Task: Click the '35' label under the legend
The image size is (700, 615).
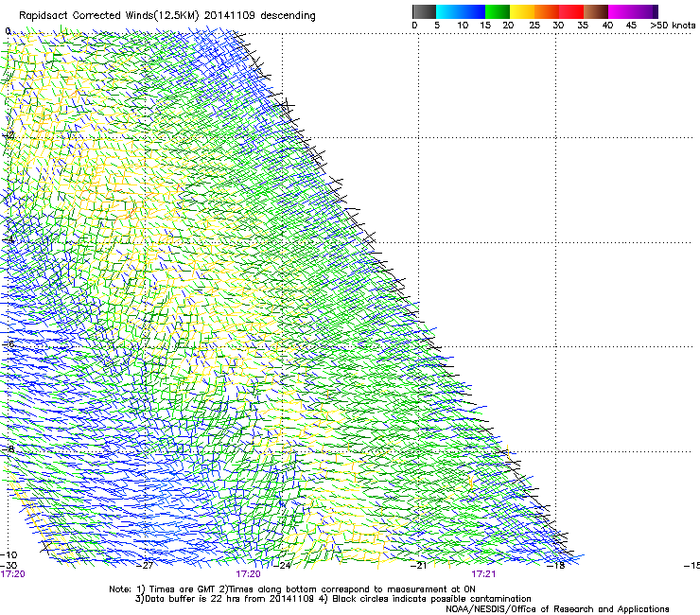Action: (583, 26)
